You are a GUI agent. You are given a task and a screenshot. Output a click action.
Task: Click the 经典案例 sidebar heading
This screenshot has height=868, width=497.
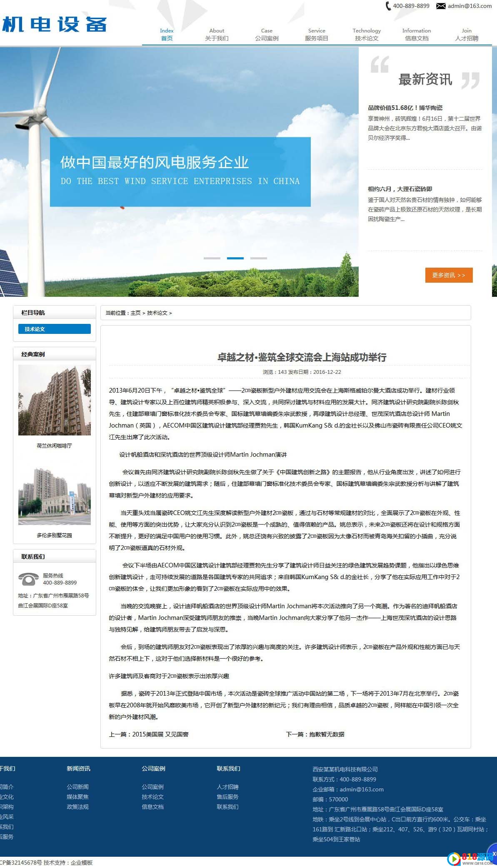coord(33,354)
